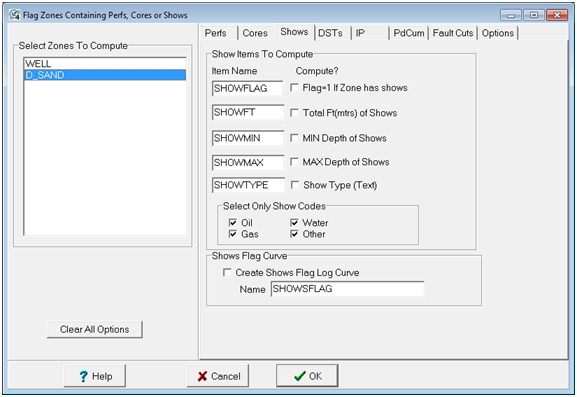577x397 pixels.
Task: Click the application icon in title bar
Action: coord(15,15)
